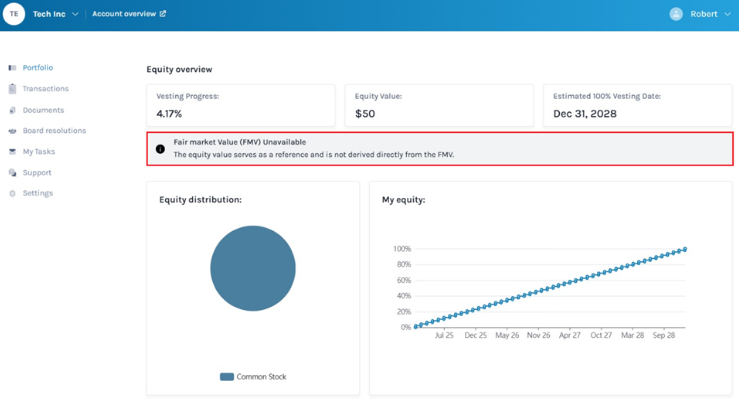Open the Robert user menu chevron

click(x=727, y=14)
